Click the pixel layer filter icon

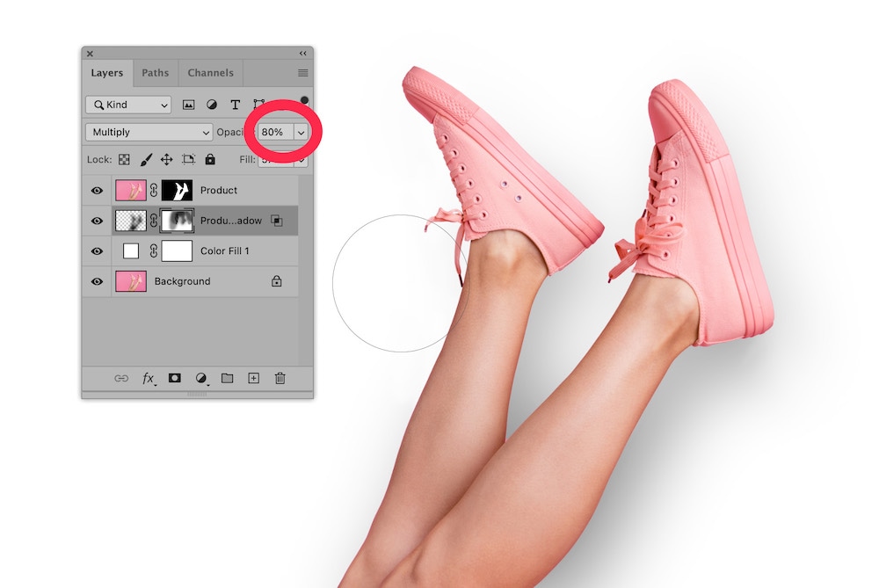(188, 105)
